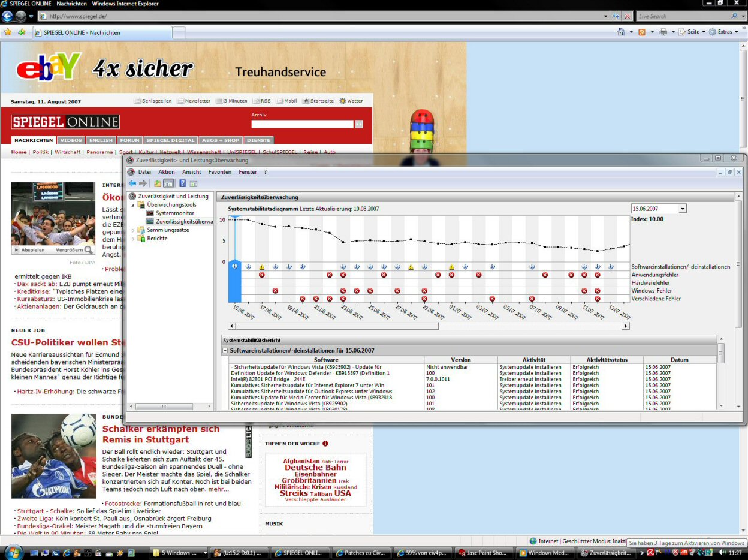
Task: Select Zuverlässigkeitsüberwachung in the tree
Action: (180, 221)
